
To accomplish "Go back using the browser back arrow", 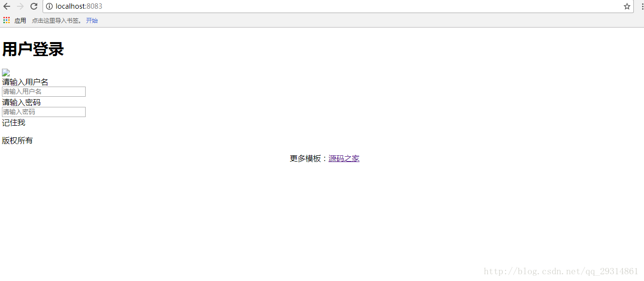I will pyautogui.click(x=7, y=6).
